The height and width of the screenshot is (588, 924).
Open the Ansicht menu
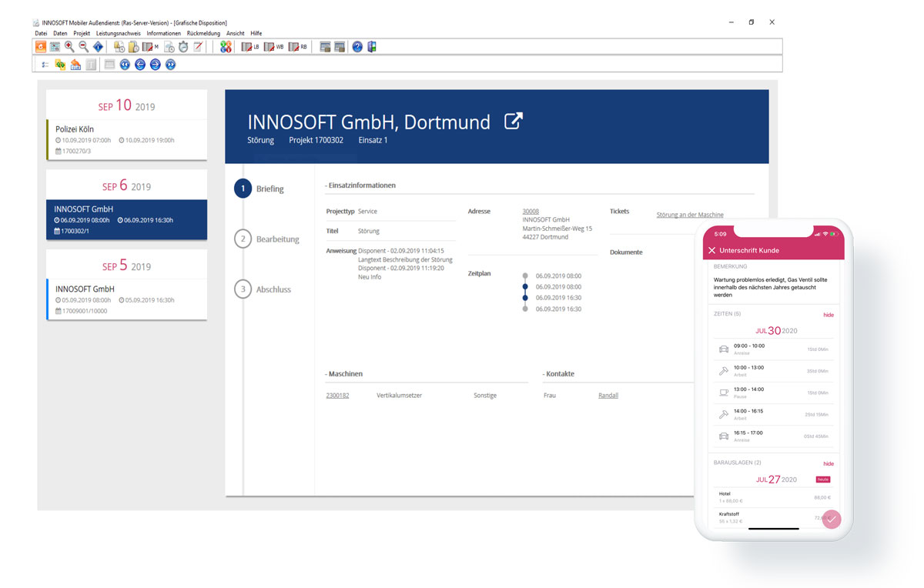coord(236,34)
